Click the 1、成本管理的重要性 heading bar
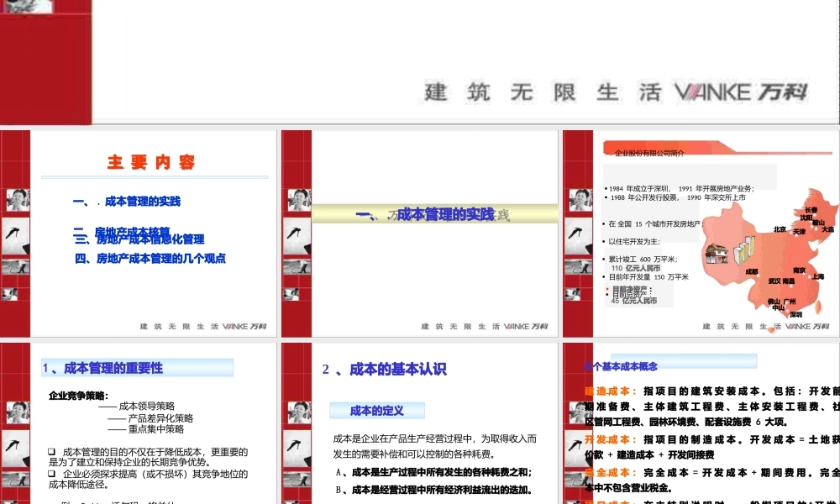 click(137, 368)
